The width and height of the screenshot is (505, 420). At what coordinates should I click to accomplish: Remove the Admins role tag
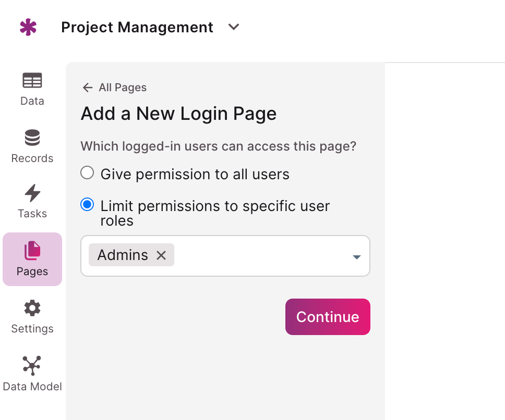pyautogui.click(x=161, y=255)
